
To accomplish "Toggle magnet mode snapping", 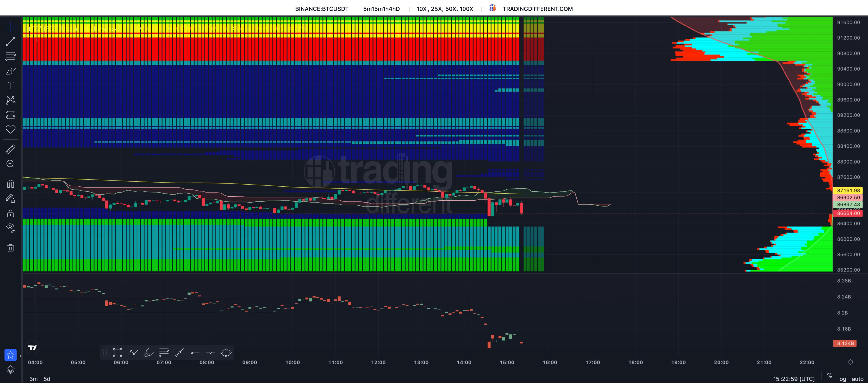I will coord(10,184).
